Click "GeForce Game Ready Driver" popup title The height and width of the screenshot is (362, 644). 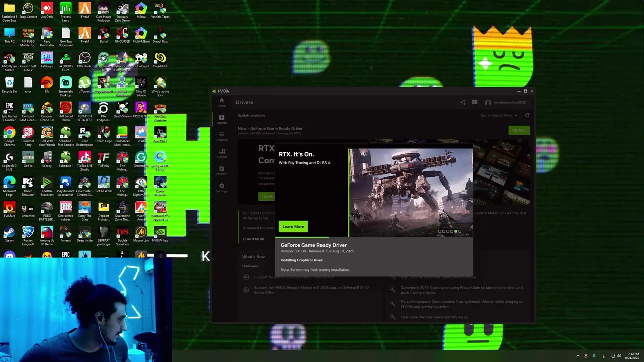click(313, 245)
